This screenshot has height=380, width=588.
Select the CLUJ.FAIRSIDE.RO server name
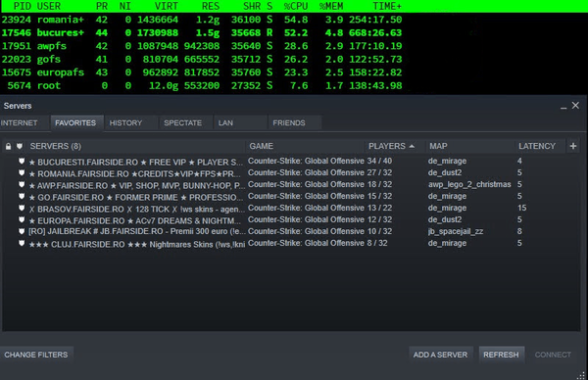click(137, 244)
